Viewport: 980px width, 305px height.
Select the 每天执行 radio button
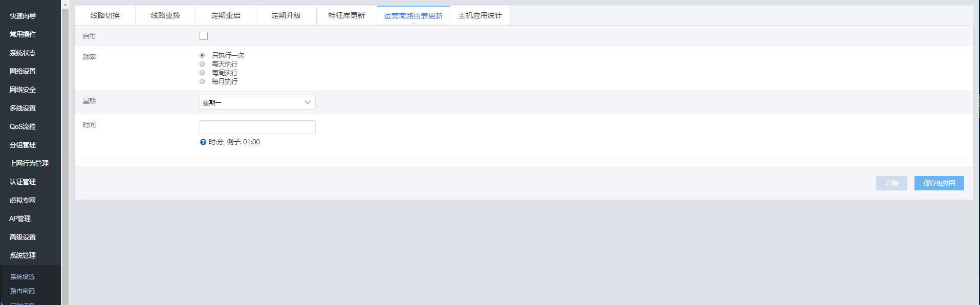point(202,64)
